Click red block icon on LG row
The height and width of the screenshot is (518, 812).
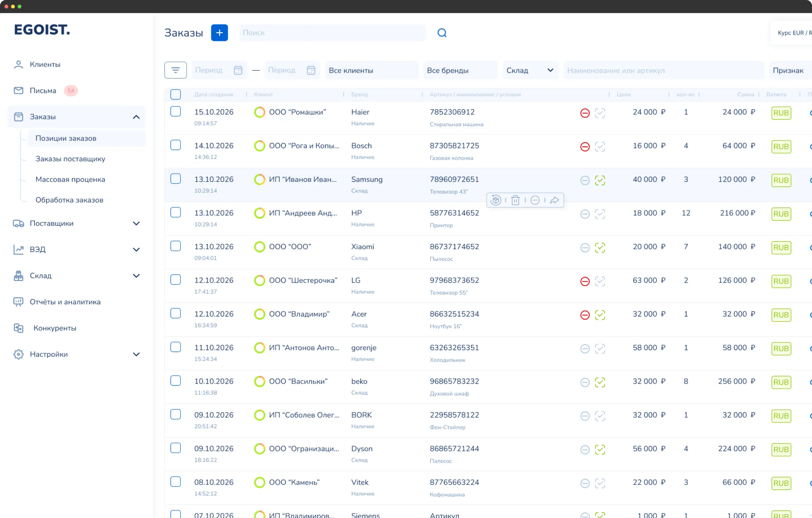[x=585, y=281]
